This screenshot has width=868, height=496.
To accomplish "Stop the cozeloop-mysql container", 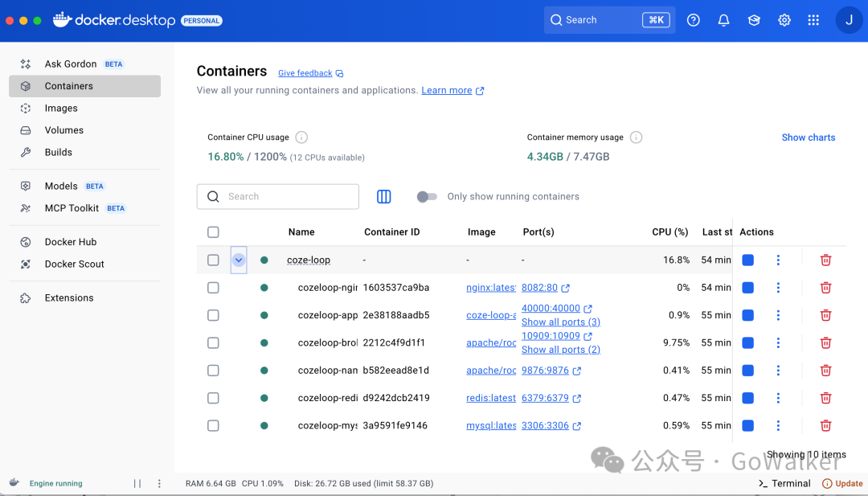I will pyautogui.click(x=748, y=426).
